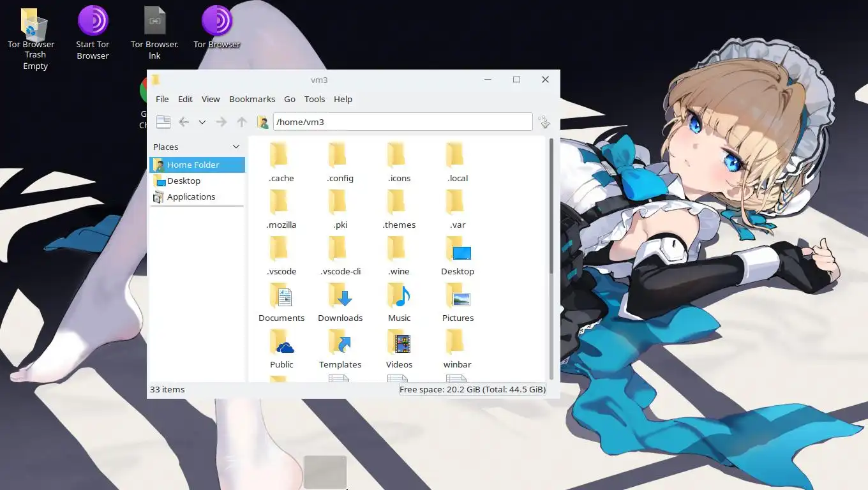Select the Desktop folder in file grid
The height and width of the screenshot is (490, 868).
(x=458, y=256)
